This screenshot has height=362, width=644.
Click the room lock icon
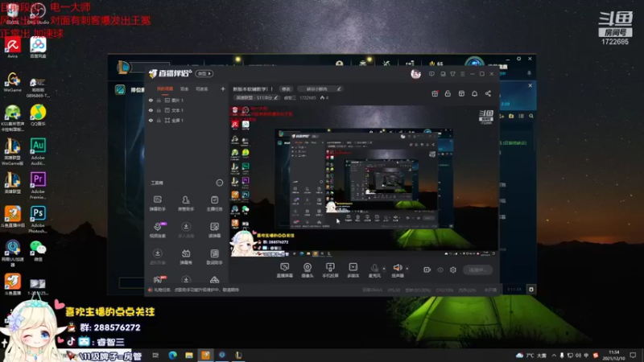pos(448,93)
